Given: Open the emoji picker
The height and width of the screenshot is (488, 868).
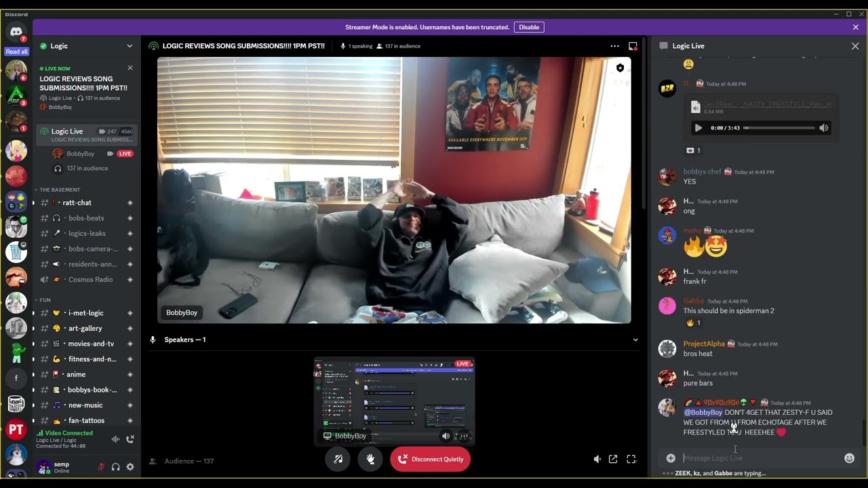Looking at the screenshot, I should click(x=849, y=458).
